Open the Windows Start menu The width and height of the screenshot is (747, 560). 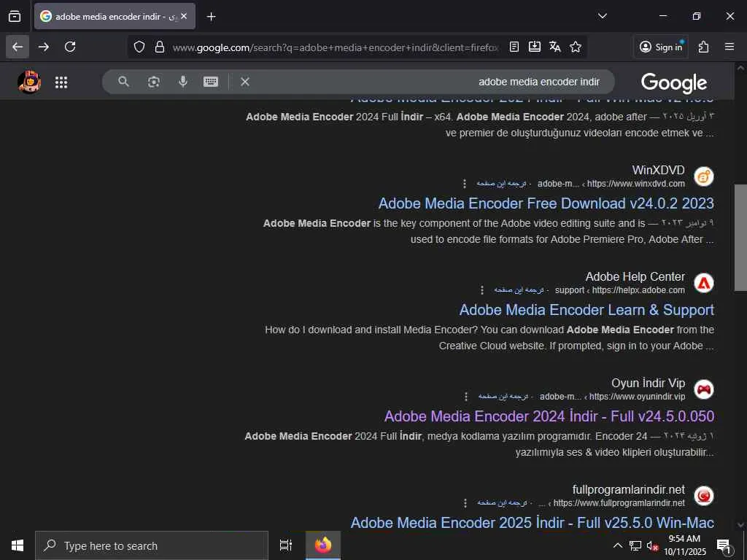pyautogui.click(x=18, y=545)
